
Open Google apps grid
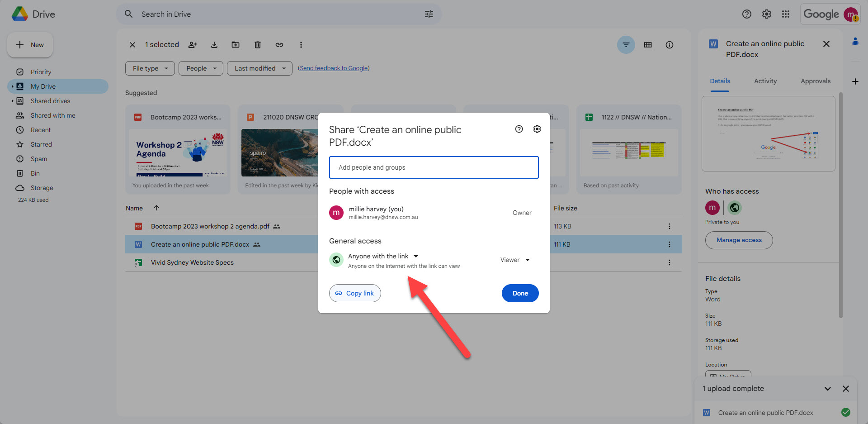[786, 14]
